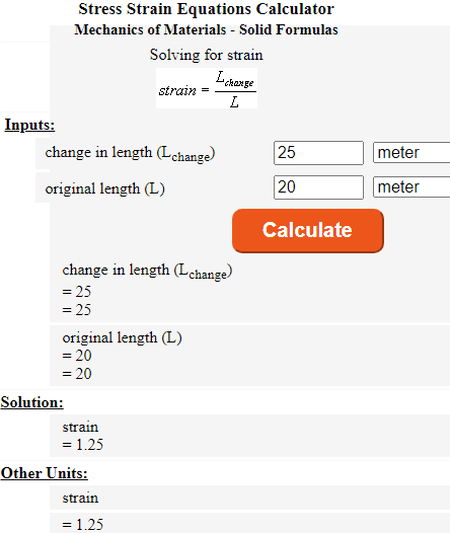
Task: Click the strain label under Solution
Action: 80,427
